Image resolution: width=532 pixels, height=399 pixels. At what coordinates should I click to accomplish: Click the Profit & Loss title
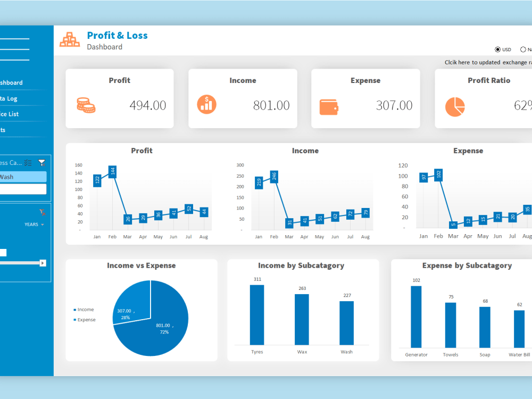118,35
